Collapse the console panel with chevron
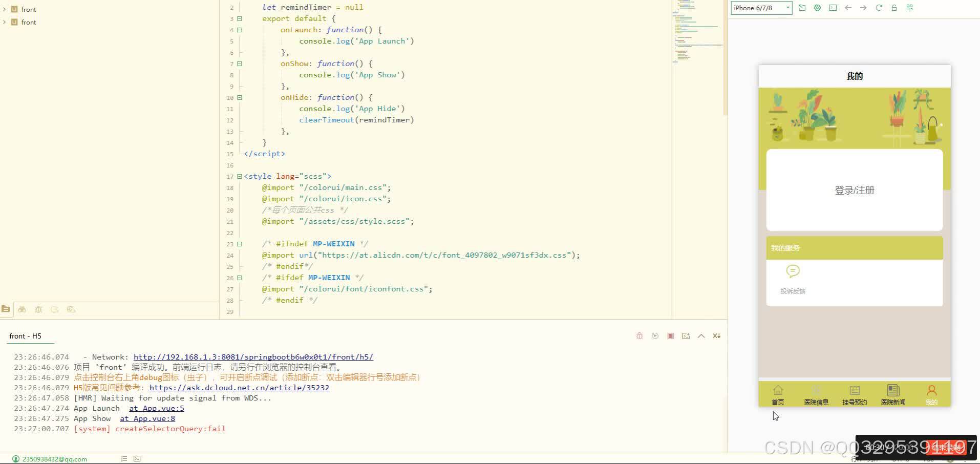Viewport: 980px width, 464px height. [x=701, y=336]
